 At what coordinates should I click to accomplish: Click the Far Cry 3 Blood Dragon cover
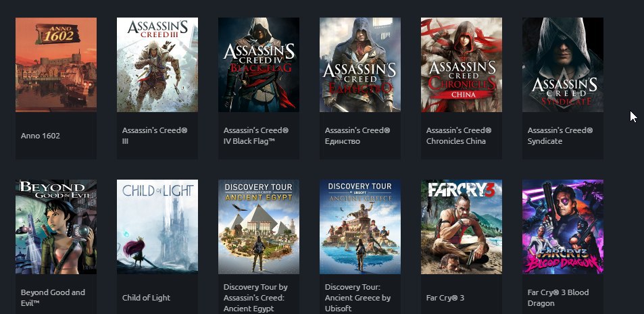[x=563, y=227]
